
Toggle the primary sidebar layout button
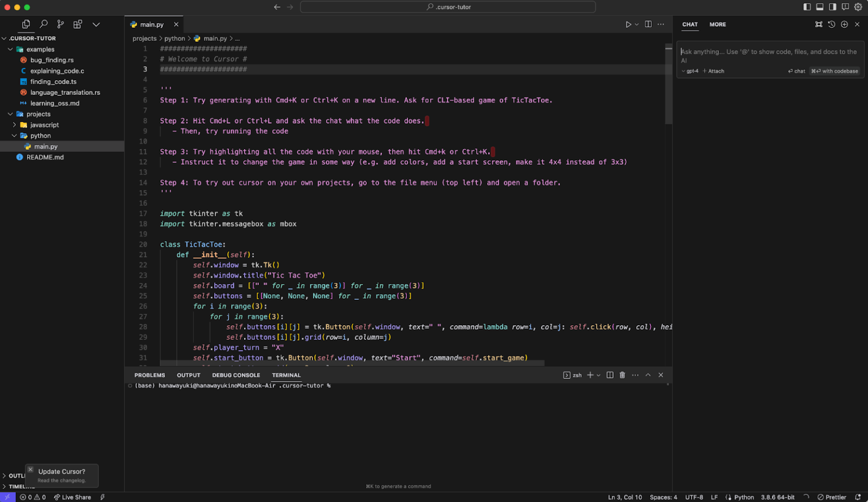coord(807,7)
